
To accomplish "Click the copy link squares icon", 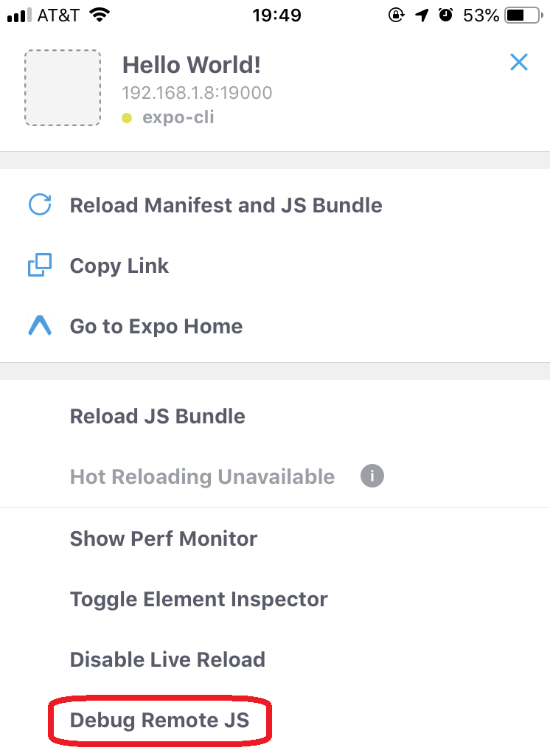I will pyautogui.click(x=40, y=266).
